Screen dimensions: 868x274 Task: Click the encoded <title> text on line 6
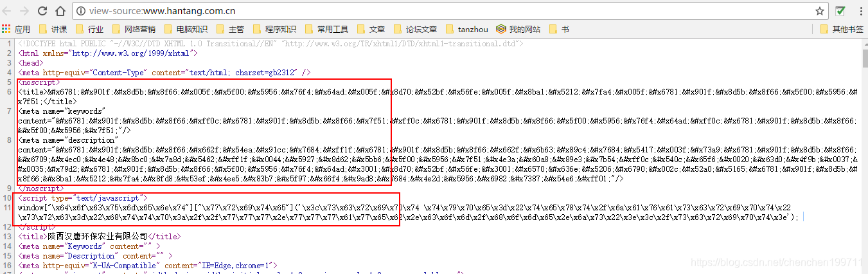438,96
